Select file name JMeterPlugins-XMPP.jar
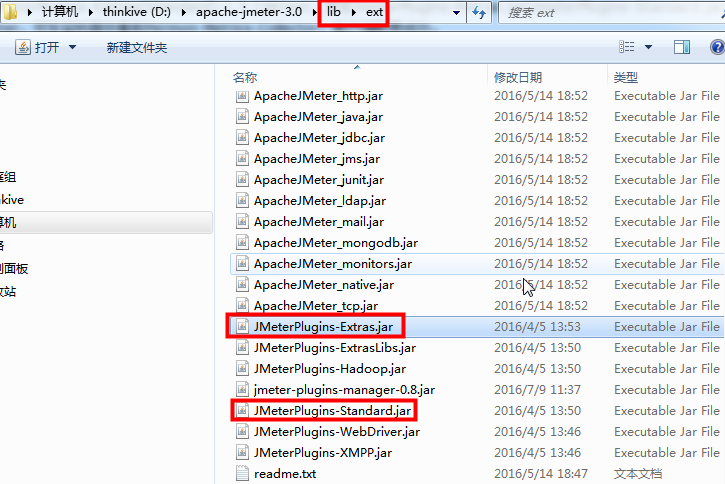The image size is (725, 484). click(323, 453)
